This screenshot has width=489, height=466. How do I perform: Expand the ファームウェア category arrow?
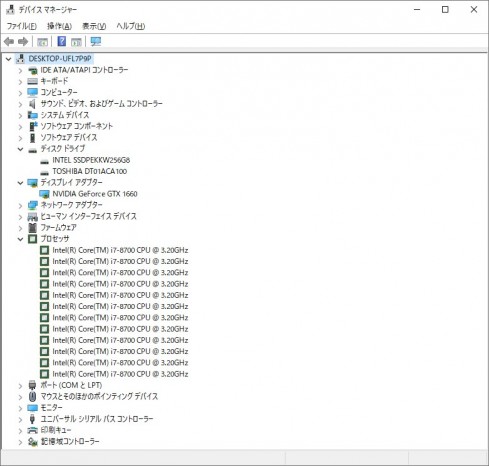20,228
